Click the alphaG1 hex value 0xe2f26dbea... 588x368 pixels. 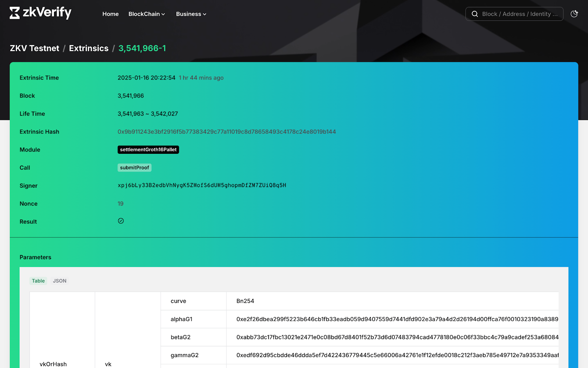click(x=392, y=319)
